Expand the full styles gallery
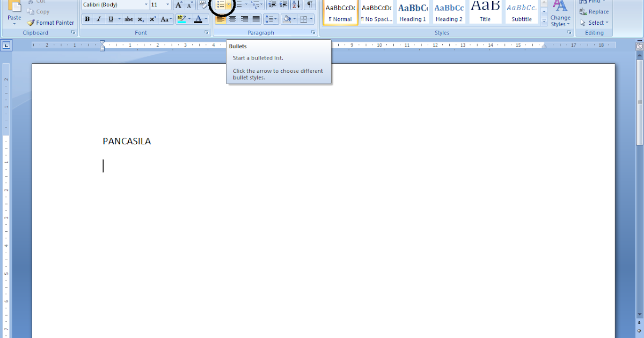This screenshot has width=644, height=338. click(544, 21)
